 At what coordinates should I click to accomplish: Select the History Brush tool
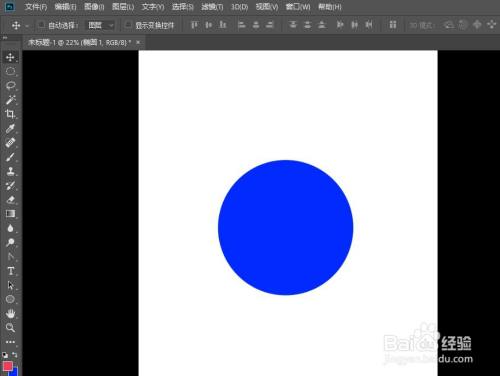10,185
